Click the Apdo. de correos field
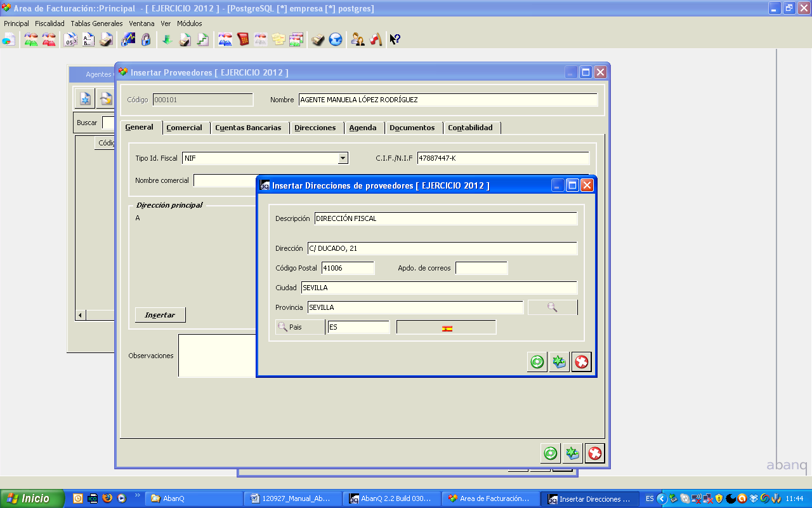This screenshot has width=812, height=508. tap(481, 268)
